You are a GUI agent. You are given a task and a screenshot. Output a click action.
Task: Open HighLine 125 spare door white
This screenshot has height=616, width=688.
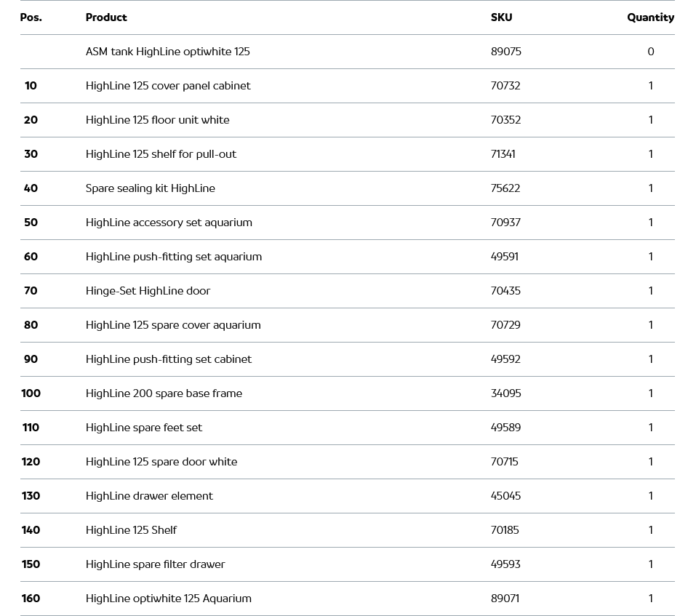(161, 462)
